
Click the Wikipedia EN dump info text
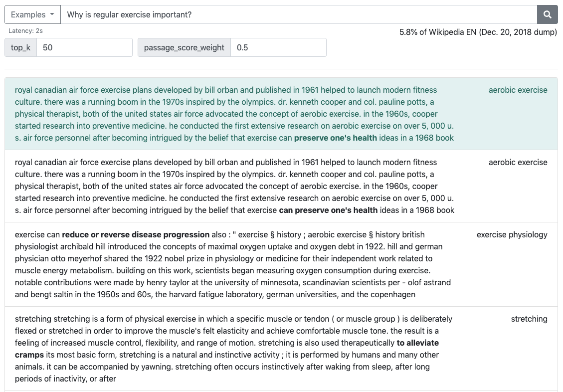(478, 32)
